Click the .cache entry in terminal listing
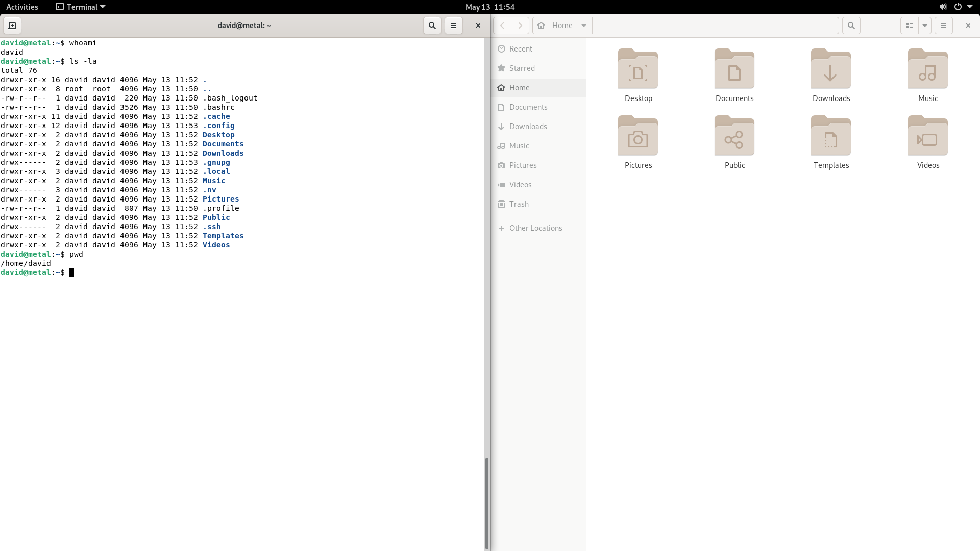Viewport: 980px width, 551px height. pyautogui.click(x=216, y=116)
